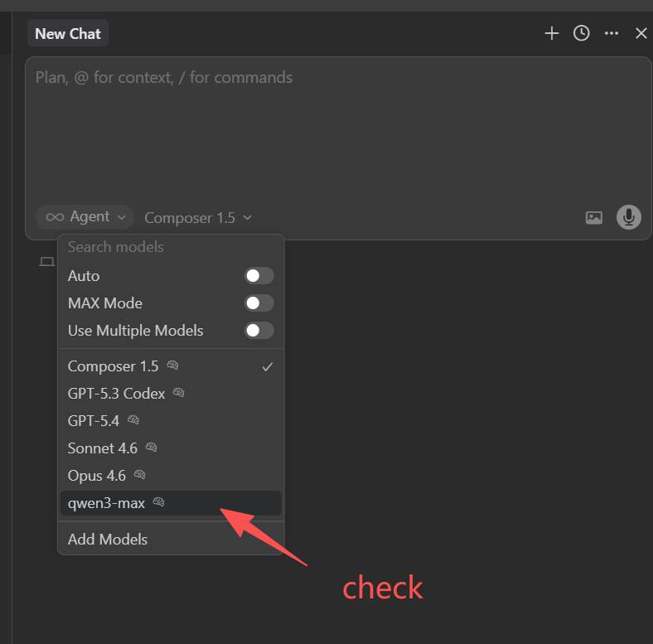
Task: Click the brain icon next to qwen3-max
Action: click(x=158, y=502)
